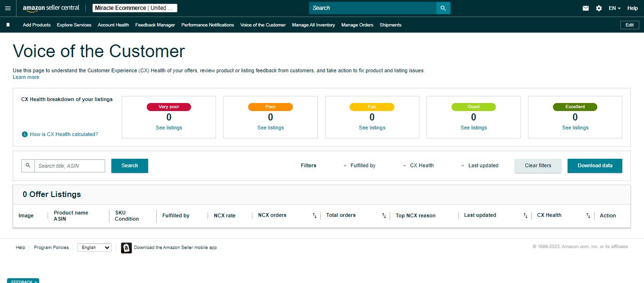Open the hamburger main menu

8,8
